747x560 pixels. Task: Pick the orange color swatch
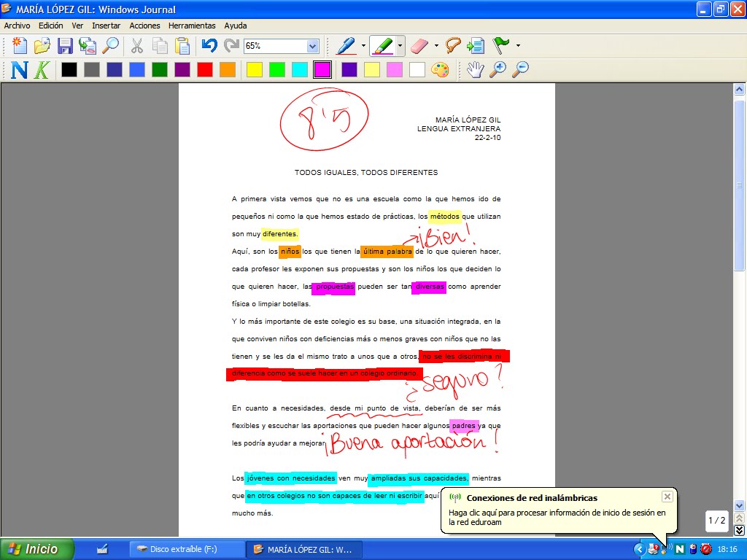[x=228, y=69]
